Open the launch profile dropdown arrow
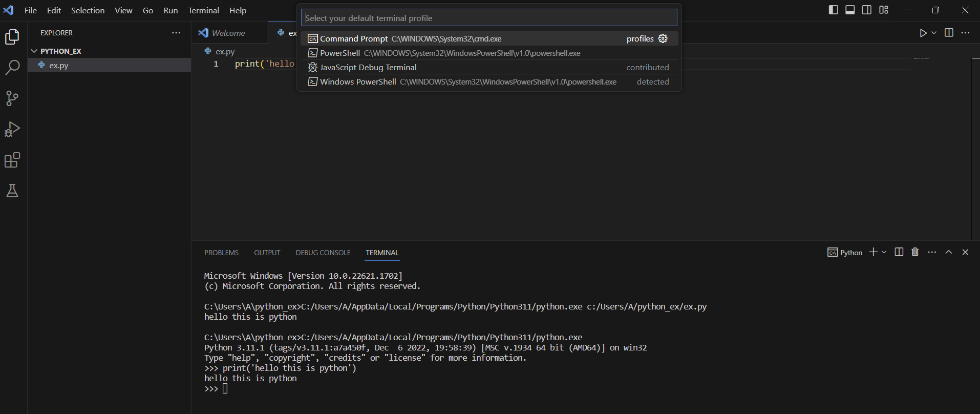 [x=884, y=252]
